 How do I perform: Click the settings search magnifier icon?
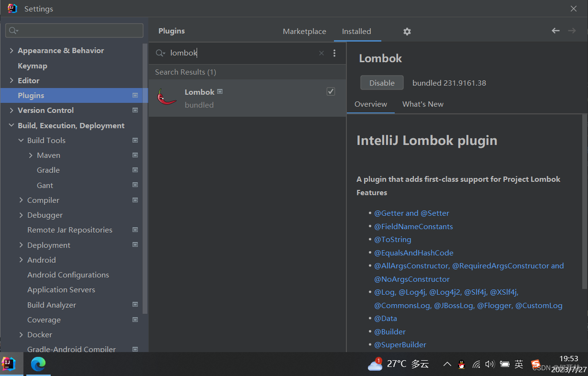pyautogui.click(x=13, y=31)
